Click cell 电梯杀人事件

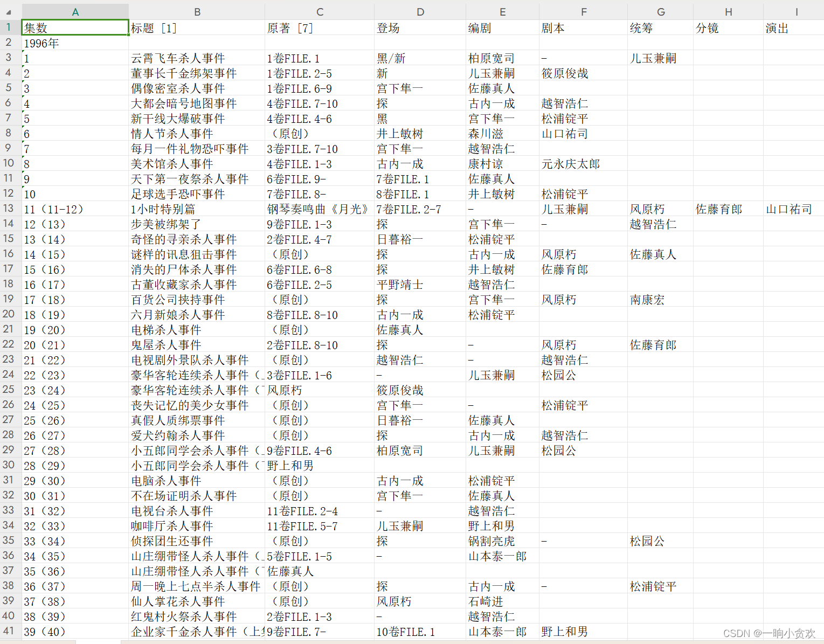(197, 330)
